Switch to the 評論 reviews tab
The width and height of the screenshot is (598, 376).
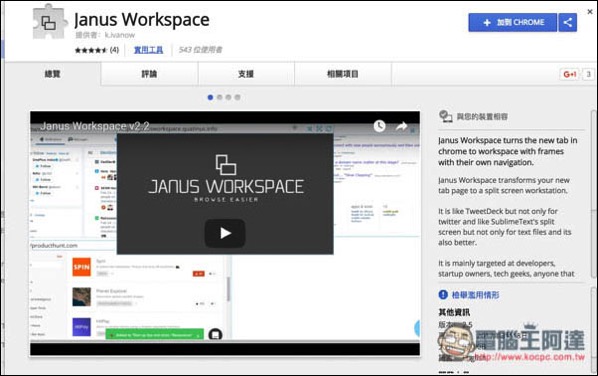(150, 74)
